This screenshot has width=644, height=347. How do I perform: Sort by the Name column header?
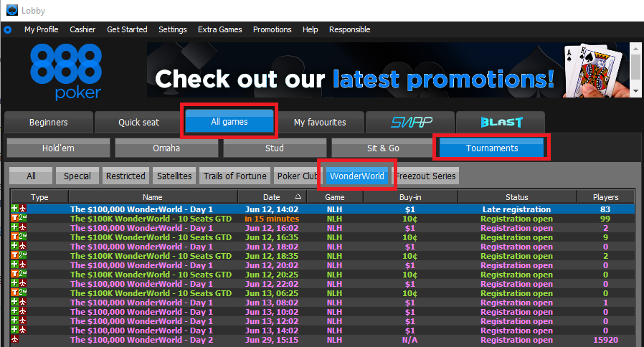(x=153, y=197)
